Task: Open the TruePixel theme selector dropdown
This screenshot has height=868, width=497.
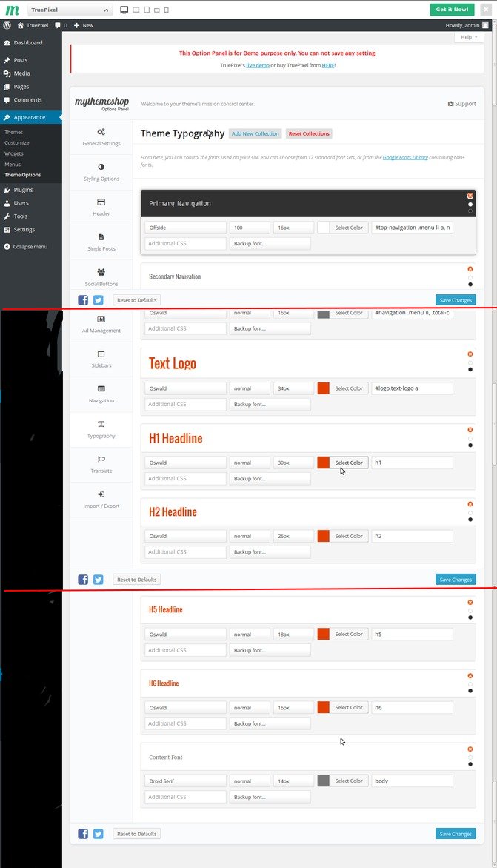Action: pos(70,10)
